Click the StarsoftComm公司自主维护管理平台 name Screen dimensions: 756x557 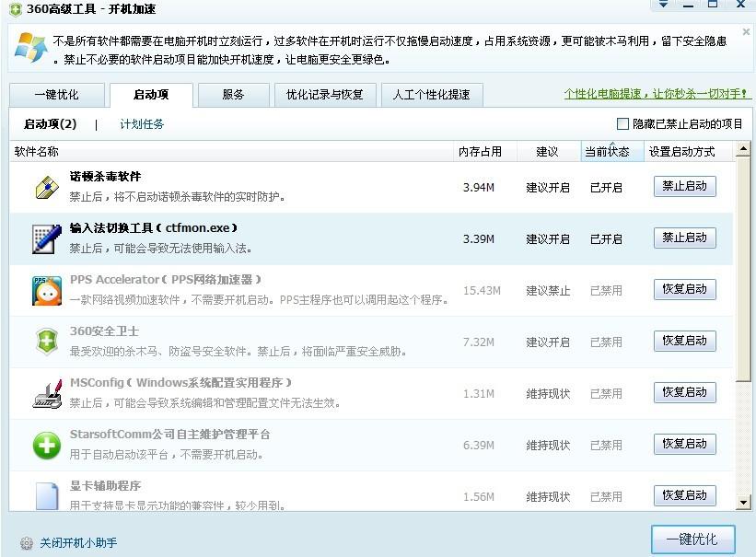[x=169, y=435]
